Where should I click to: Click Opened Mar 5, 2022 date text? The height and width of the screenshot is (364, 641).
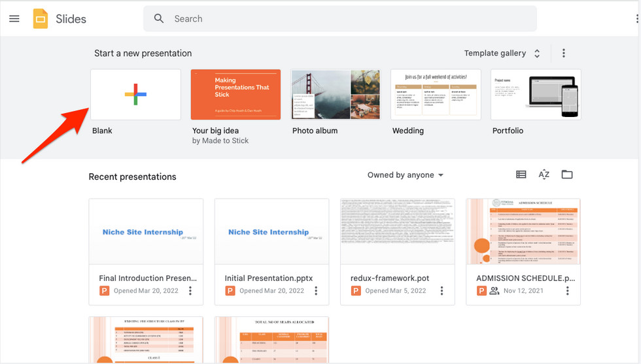point(395,291)
